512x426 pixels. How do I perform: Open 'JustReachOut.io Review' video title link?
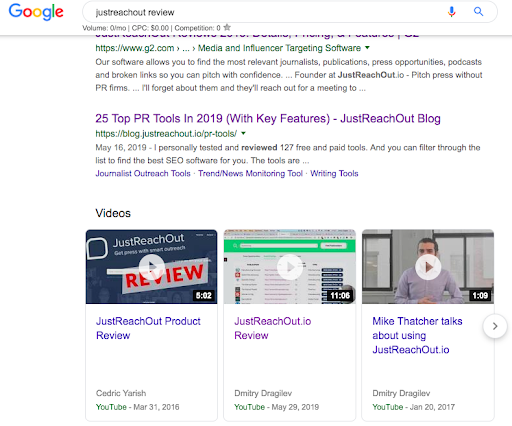click(273, 328)
